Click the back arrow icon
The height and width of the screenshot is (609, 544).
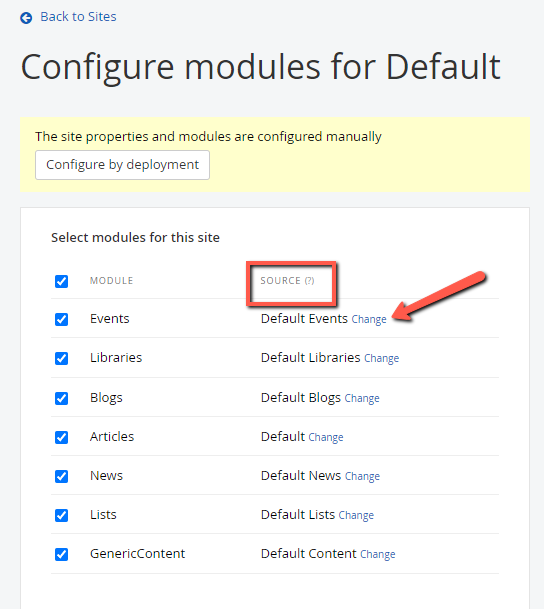[x=26, y=17]
